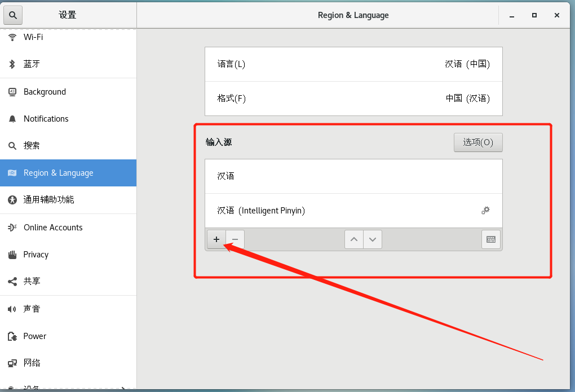
Task: Open the 语言(L) language row
Action: [353, 64]
